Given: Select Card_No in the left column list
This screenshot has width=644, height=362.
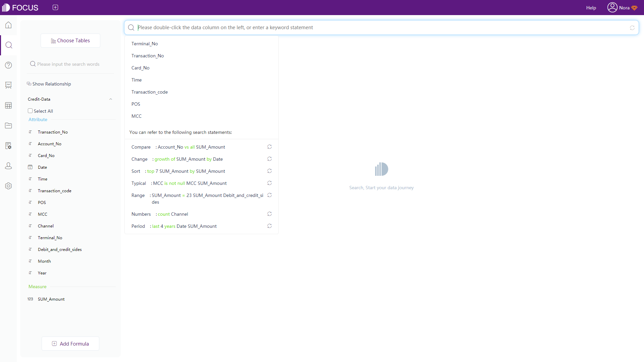Looking at the screenshot, I should (46, 155).
